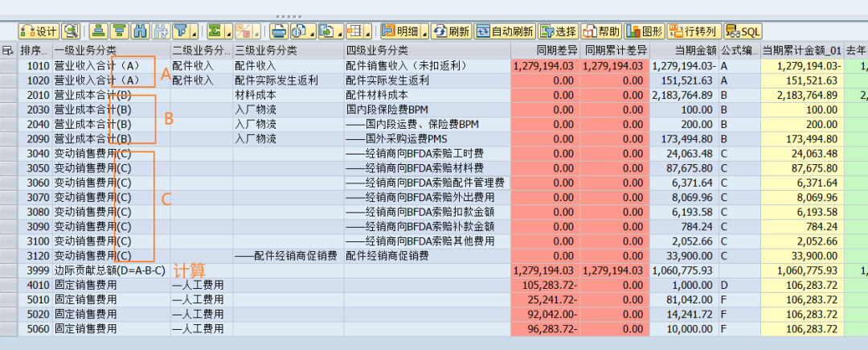This screenshot has height=350, width=868.
Task: Click the Find Next binoculars icon
Action: 161,31
